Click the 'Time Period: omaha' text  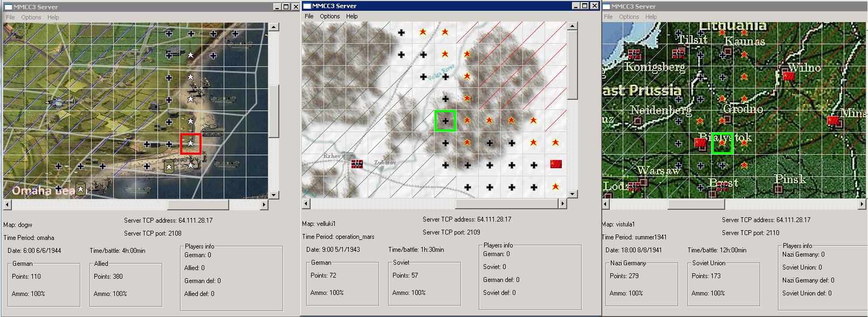click(x=29, y=238)
